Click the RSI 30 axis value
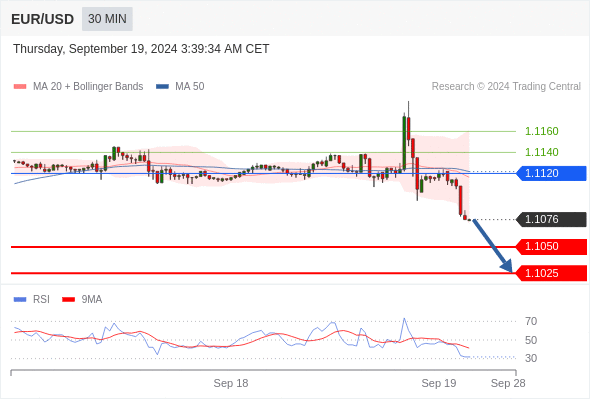590x400 pixels. (531, 358)
